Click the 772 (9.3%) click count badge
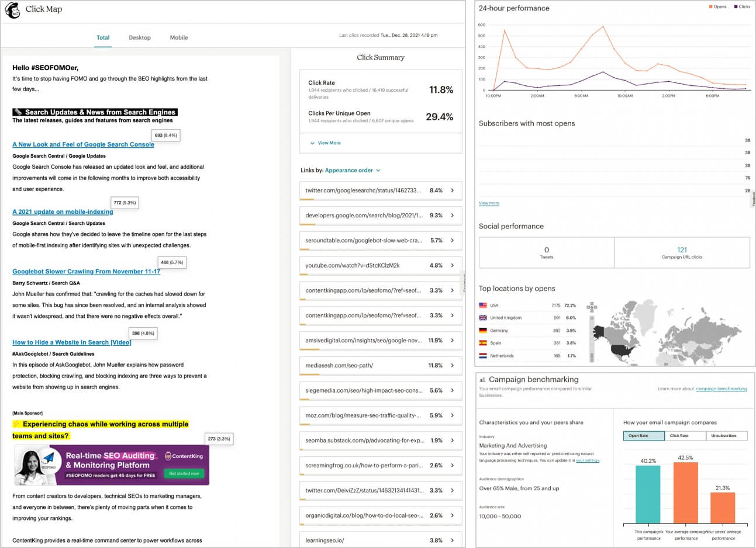 [x=125, y=203]
